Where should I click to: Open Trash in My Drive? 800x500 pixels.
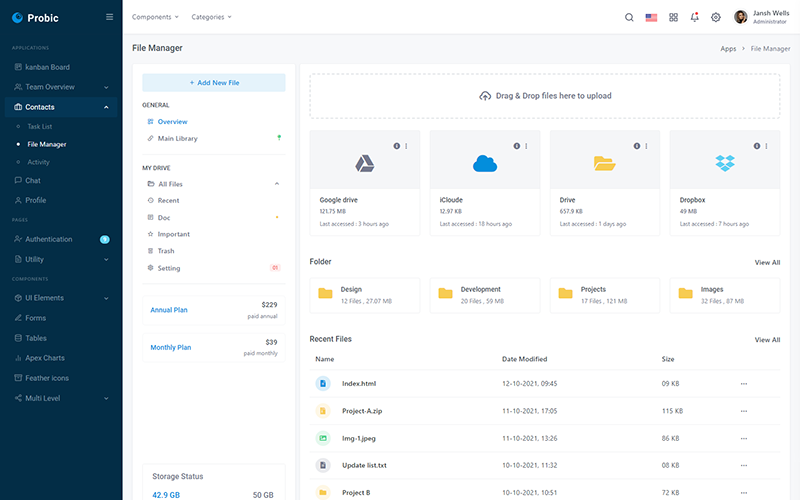[x=166, y=251]
